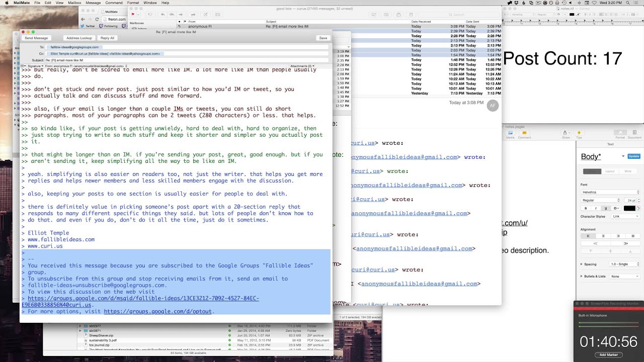Select left text alignment in Pages
The image size is (644, 362).
tap(588, 236)
